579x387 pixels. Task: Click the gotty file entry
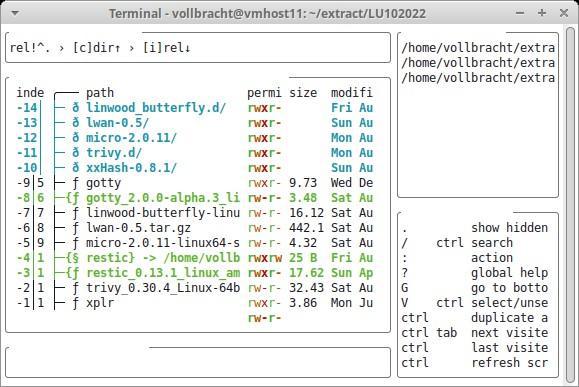(x=195, y=183)
